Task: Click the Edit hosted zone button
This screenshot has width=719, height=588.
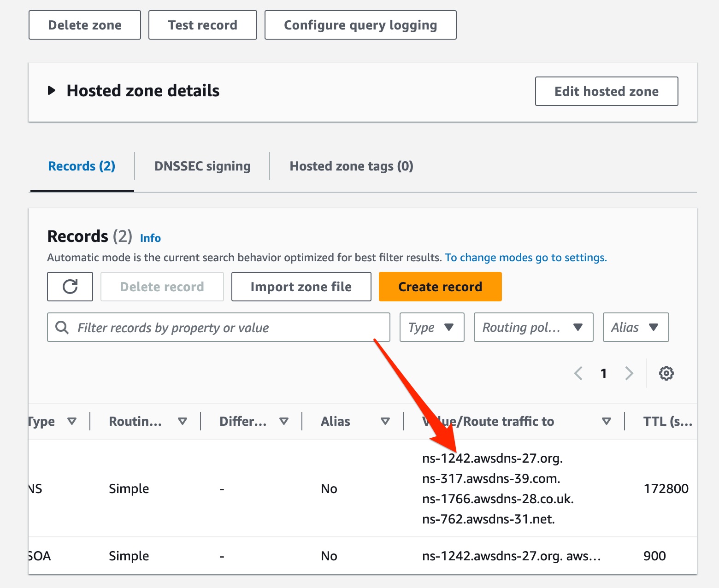Action: point(606,91)
